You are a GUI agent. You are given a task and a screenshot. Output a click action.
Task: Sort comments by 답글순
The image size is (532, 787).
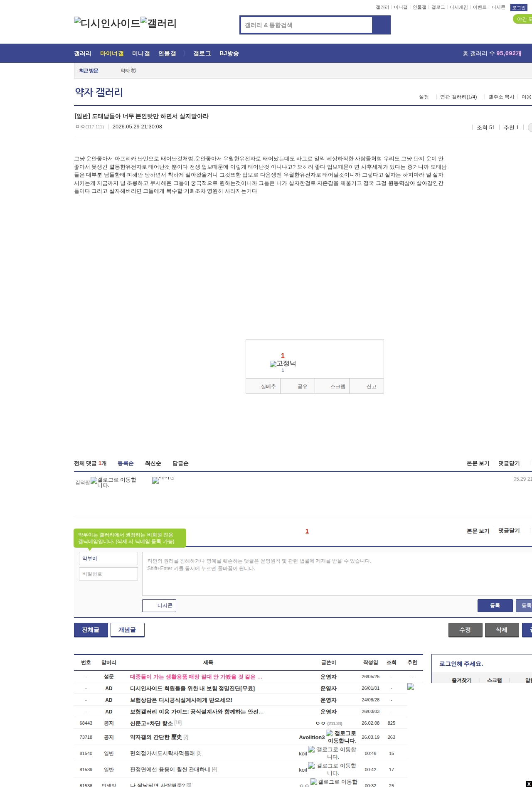180,463
